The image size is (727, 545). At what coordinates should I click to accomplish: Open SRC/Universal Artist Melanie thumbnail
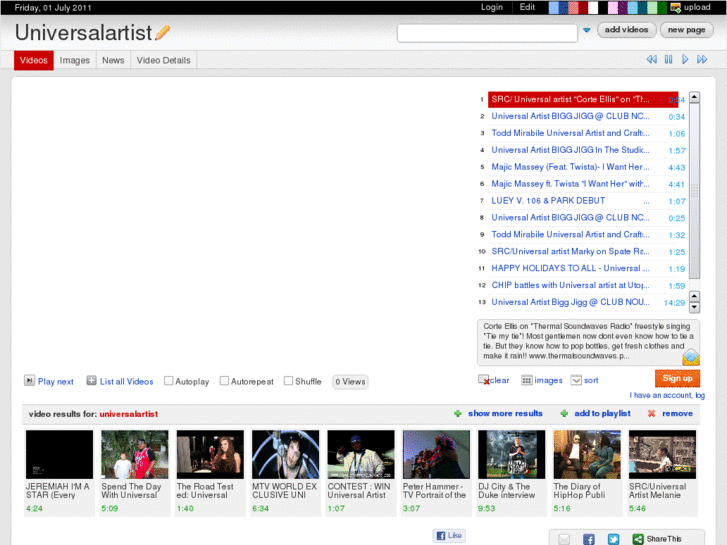pos(662,454)
